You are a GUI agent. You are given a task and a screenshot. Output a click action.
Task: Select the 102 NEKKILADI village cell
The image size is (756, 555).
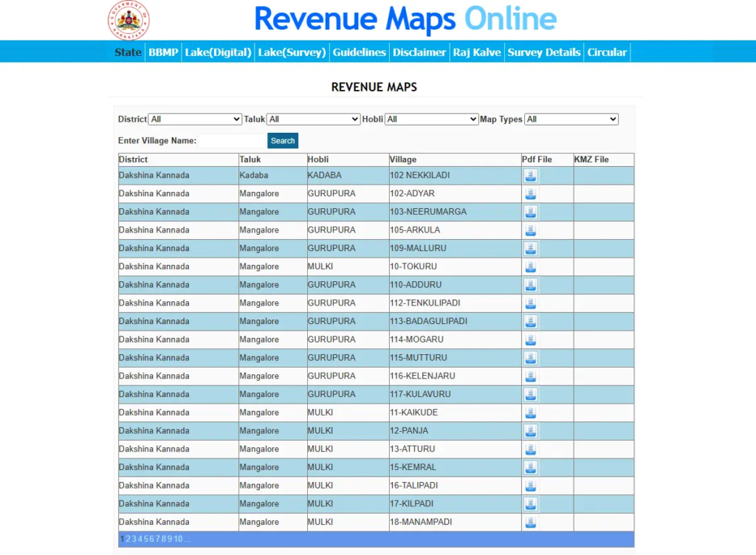pyautogui.click(x=455, y=176)
